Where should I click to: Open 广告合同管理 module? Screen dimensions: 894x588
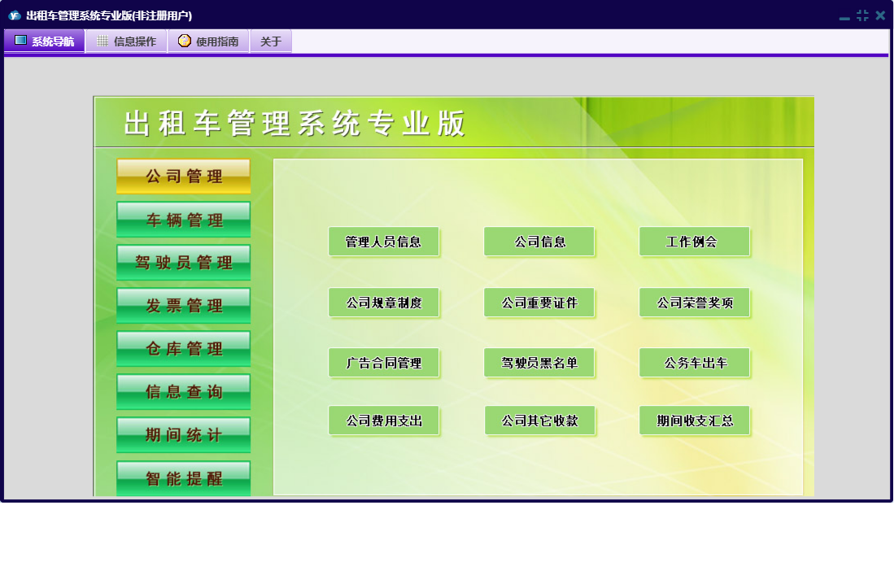tap(384, 363)
